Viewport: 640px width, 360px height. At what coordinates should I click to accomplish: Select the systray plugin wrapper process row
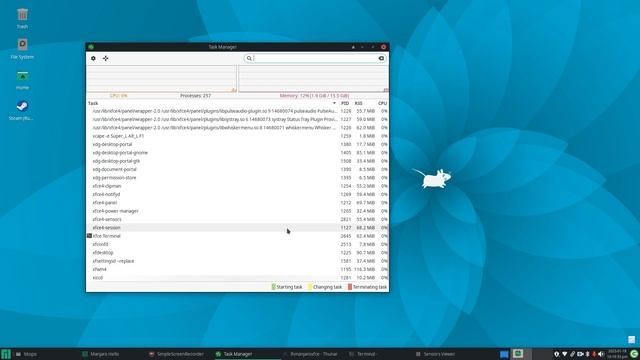pyautogui.click(x=238, y=119)
